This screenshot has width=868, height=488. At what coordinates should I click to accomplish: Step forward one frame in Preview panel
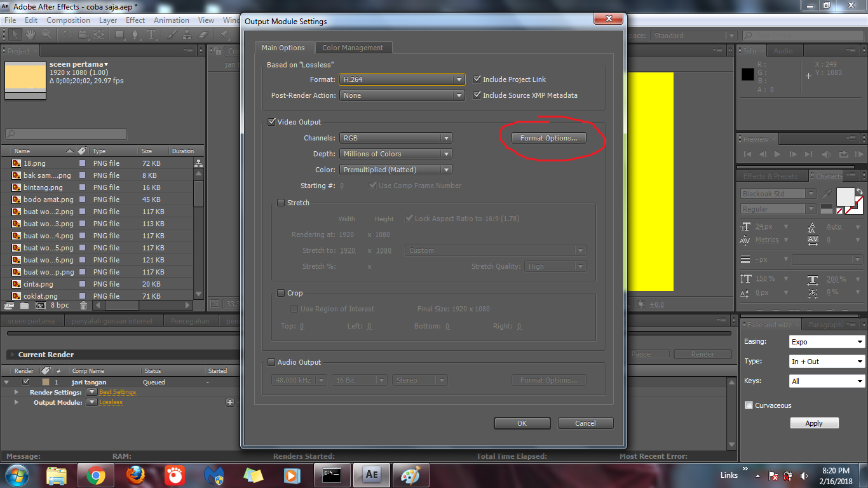click(793, 154)
